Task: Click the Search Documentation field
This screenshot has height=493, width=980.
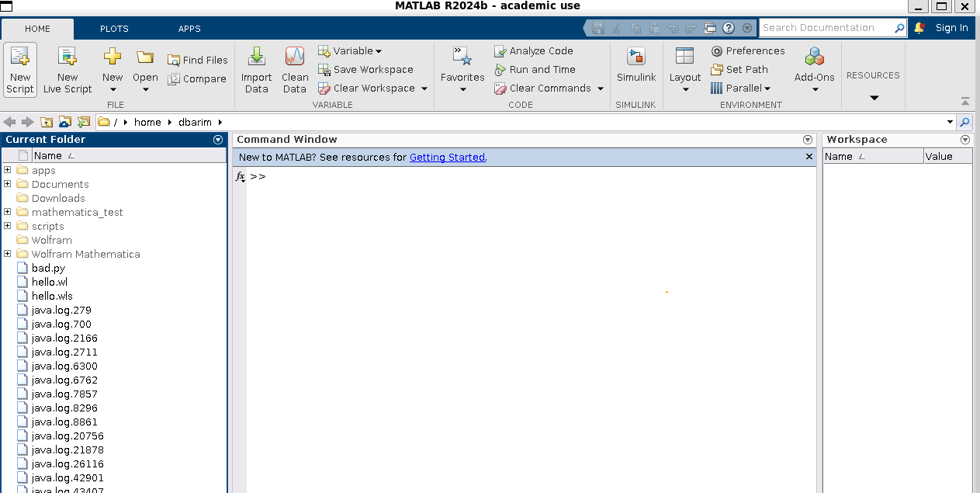Action: click(826, 28)
